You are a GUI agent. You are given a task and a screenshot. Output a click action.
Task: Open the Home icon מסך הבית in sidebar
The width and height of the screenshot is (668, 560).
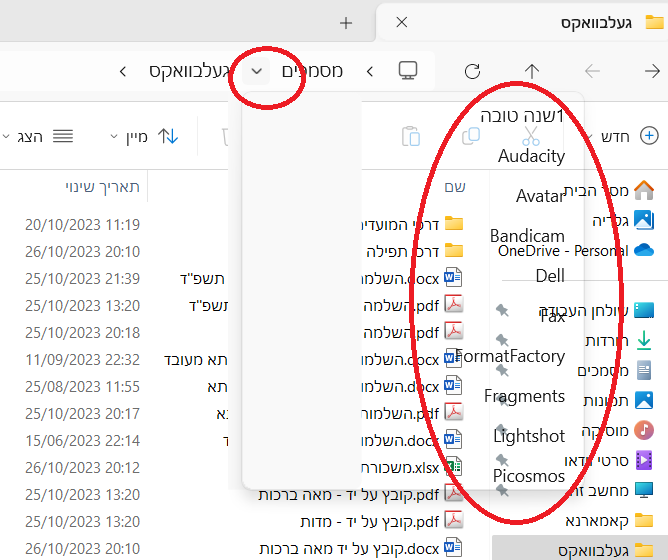point(644,190)
